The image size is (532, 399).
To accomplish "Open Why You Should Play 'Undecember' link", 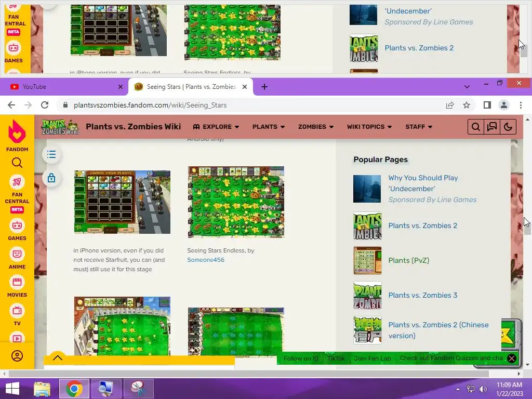I will pos(423,183).
